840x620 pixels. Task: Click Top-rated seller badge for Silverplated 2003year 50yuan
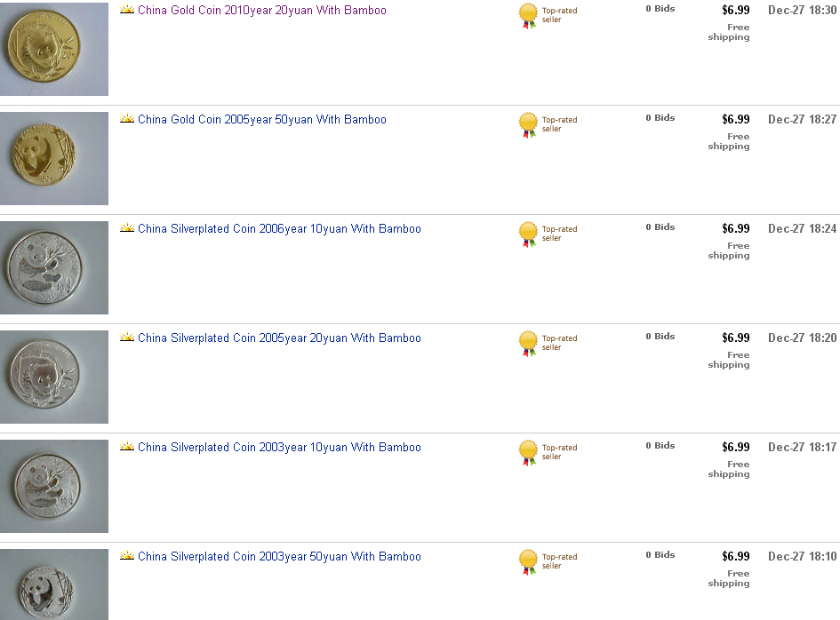pyautogui.click(x=529, y=562)
